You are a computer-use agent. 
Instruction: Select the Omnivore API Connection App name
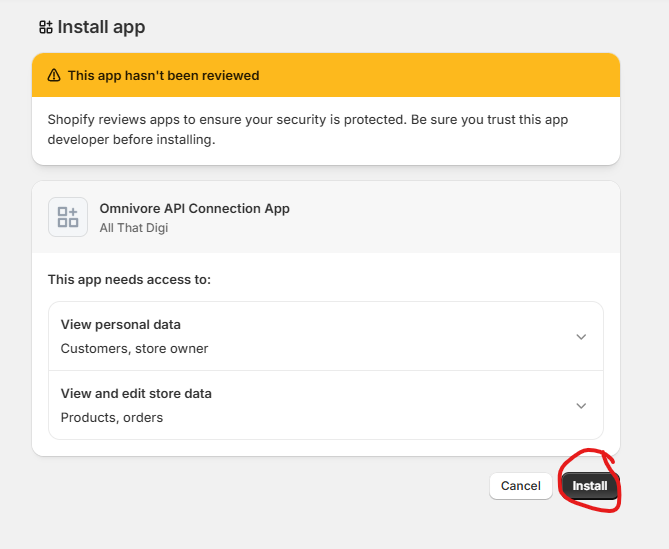[x=195, y=209]
